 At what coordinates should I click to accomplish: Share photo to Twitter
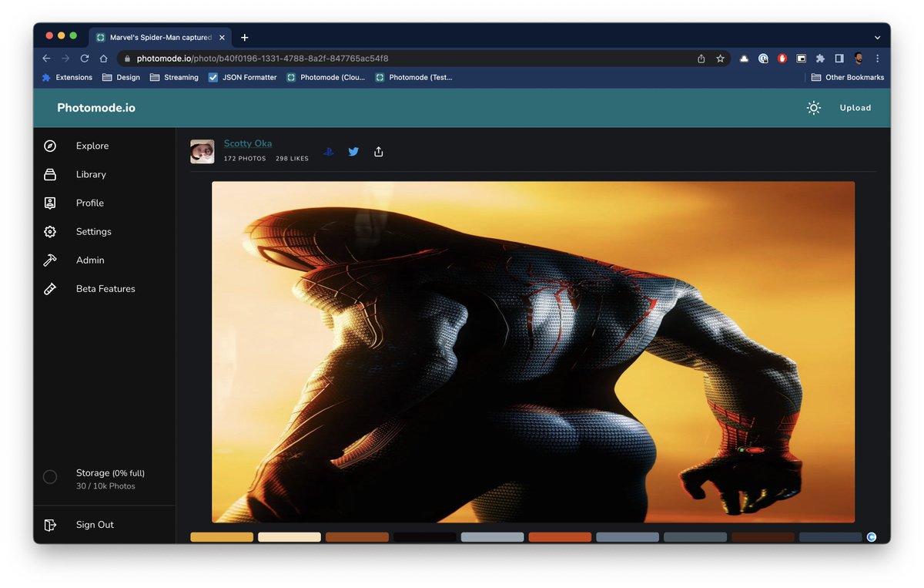tap(353, 152)
